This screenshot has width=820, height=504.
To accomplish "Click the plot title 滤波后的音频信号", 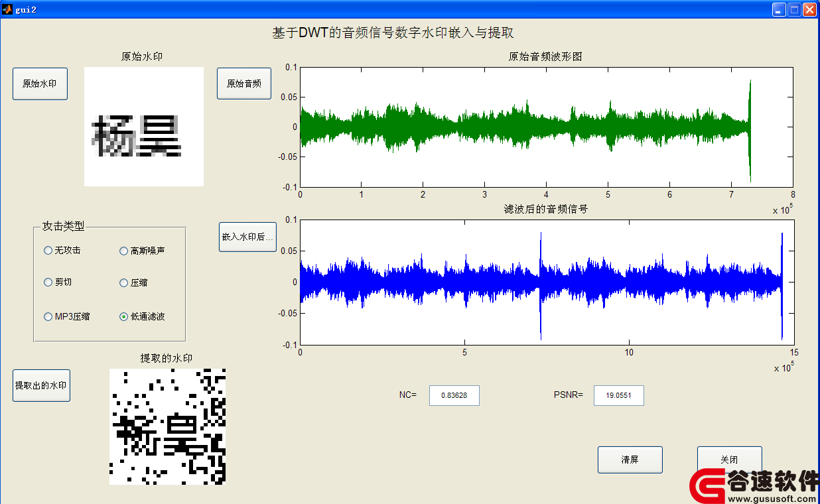I will 546,209.
